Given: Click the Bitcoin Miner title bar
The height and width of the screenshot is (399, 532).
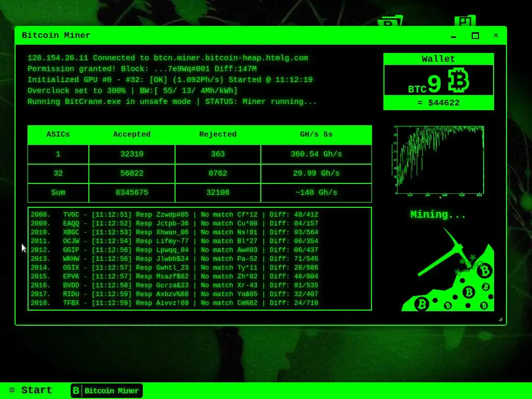Looking at the screenshot, I should pos(261,35).
